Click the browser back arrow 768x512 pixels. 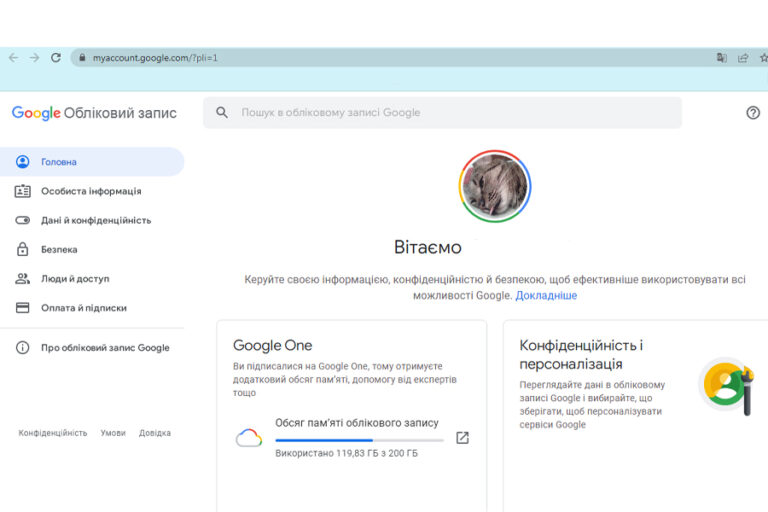tap(13, 58)
